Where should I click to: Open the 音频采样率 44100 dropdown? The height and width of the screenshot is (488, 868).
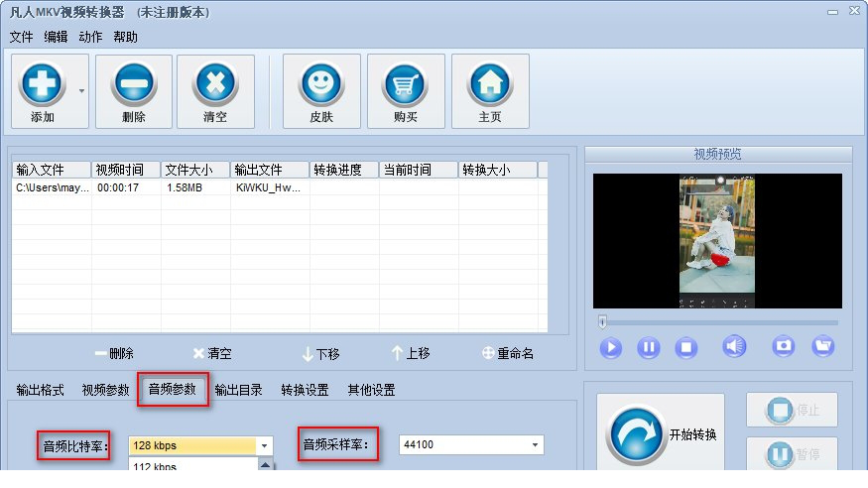coord(471,444)
